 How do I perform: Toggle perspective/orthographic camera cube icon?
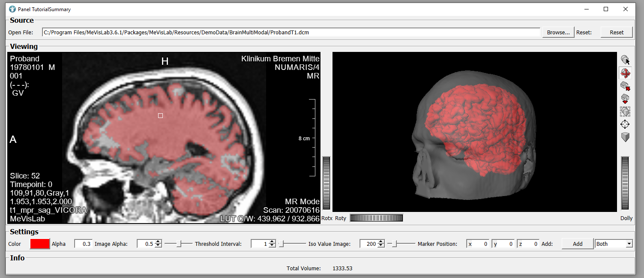(x=625, y=137)
